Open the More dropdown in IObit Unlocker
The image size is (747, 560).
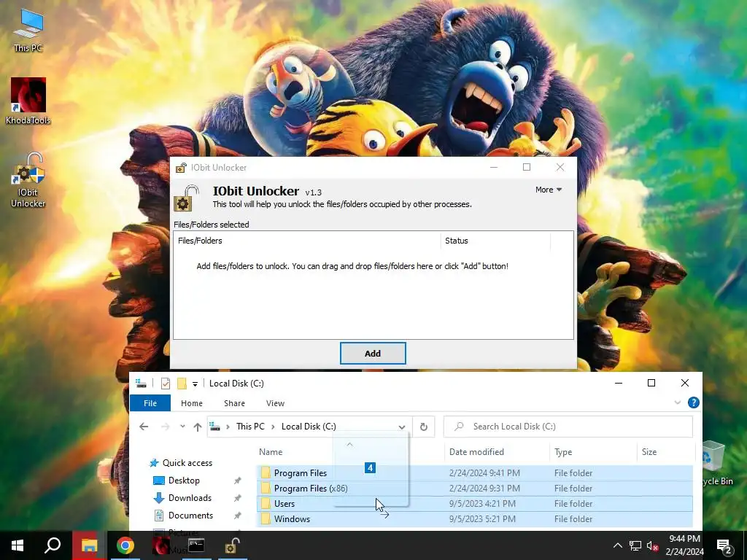coord(549,190)
